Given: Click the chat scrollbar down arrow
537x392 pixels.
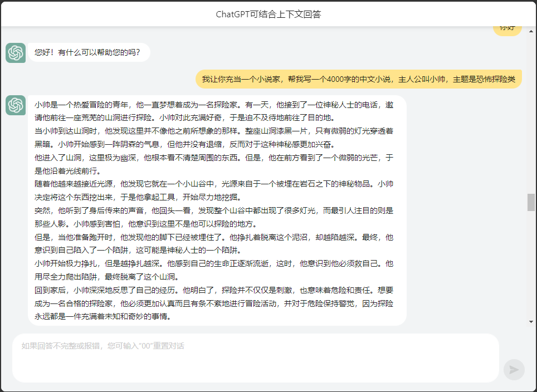Looking at the screenshot, I should 531,322.
